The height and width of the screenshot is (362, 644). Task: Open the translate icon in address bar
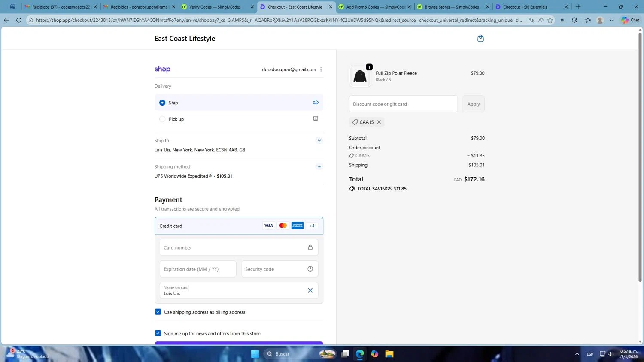(x=531, y=20)
